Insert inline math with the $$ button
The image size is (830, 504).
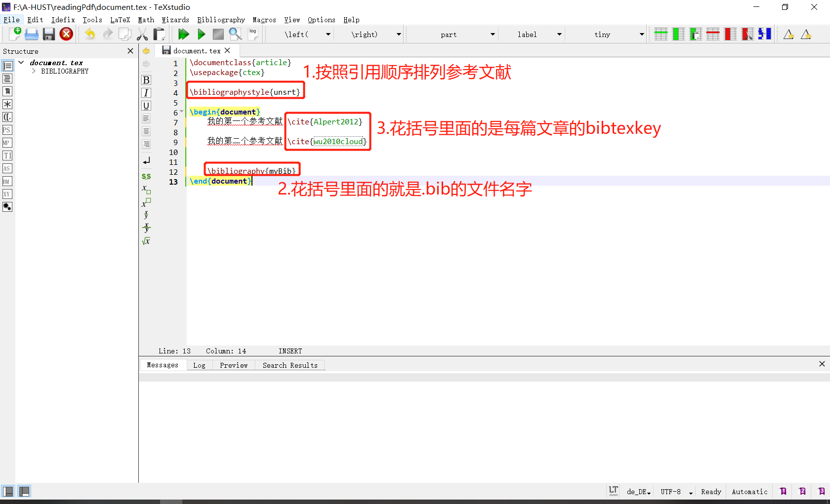[x=146, y=176]
